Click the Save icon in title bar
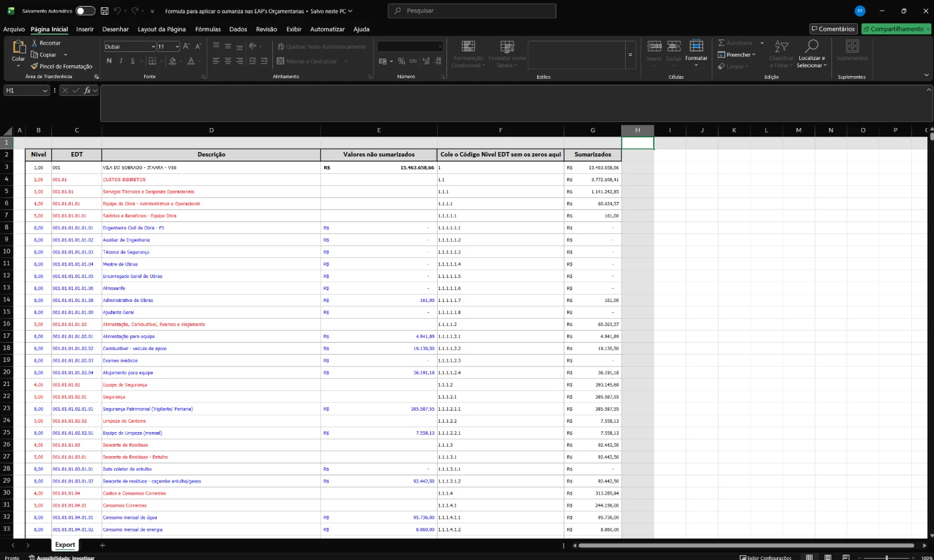 105,11
